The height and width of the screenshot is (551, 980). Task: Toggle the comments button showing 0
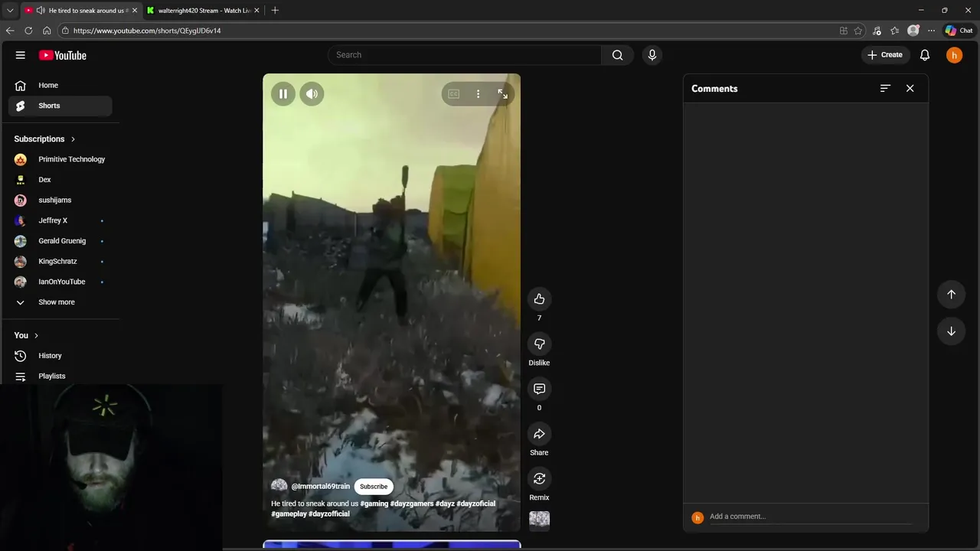(x=539, y=390)
